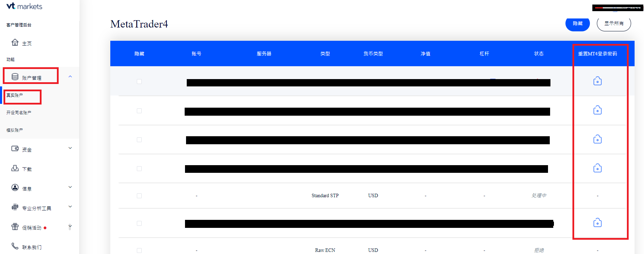The width and height of the screenshot is (644, 254).
Task: Open 促销活动 via the gift icon
Action: 15,226
